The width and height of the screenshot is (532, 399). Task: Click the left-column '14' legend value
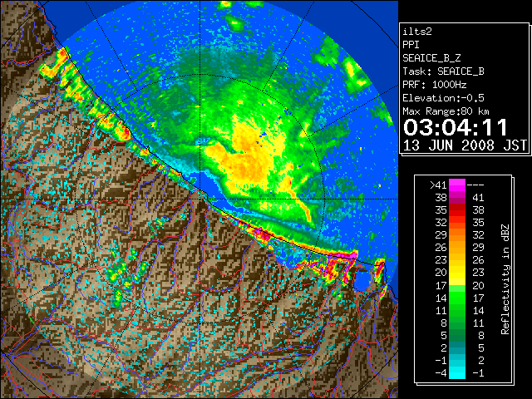pyautogui.click(x=441, y=298)
